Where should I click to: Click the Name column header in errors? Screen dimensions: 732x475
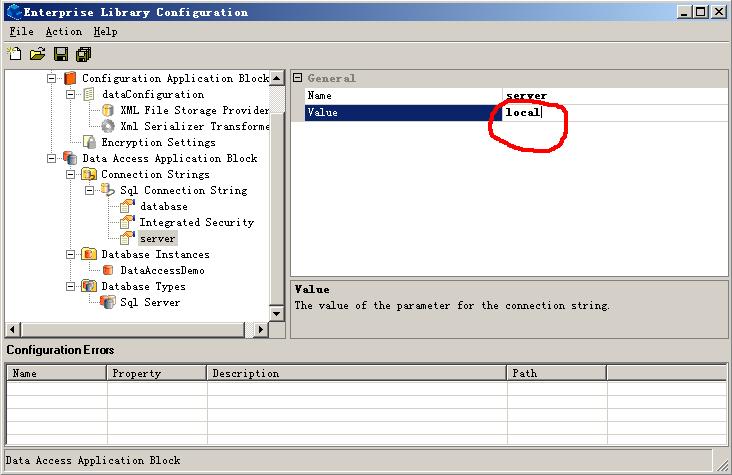point(56,373)
